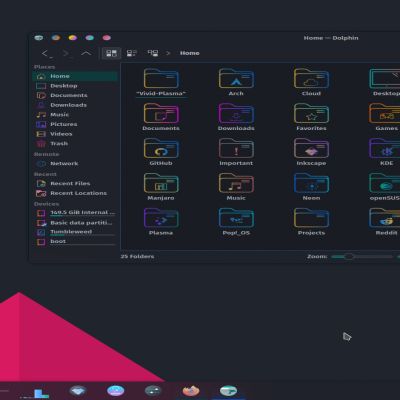Screen dimensions: 400x400
Task: Open System Settings from the taskbar
Action: coord(153,391)
